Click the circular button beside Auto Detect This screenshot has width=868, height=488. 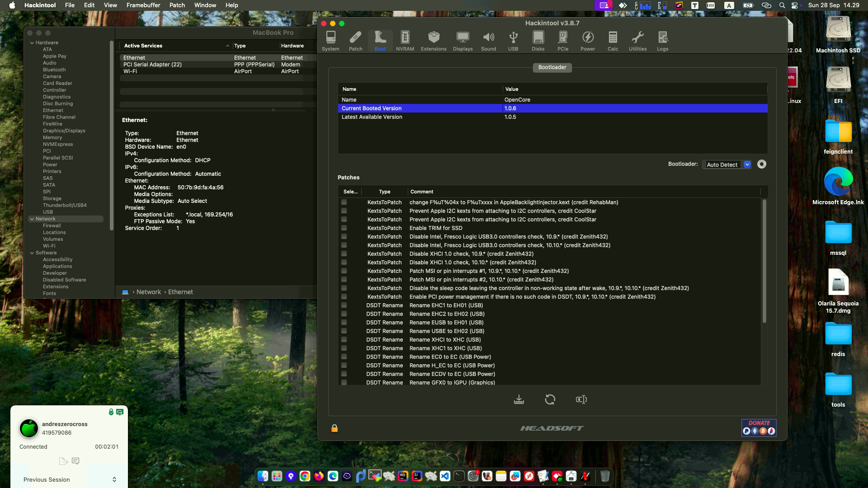point(762,164)
